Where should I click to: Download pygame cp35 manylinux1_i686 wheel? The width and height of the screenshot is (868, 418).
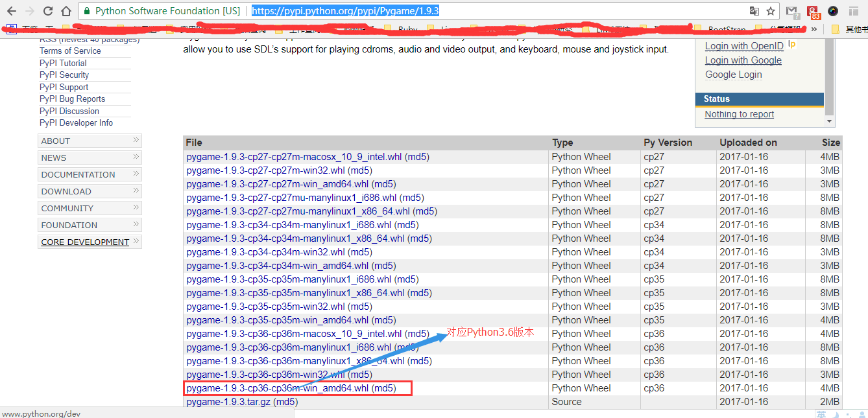pyautogui.click(x=289, y=279)
